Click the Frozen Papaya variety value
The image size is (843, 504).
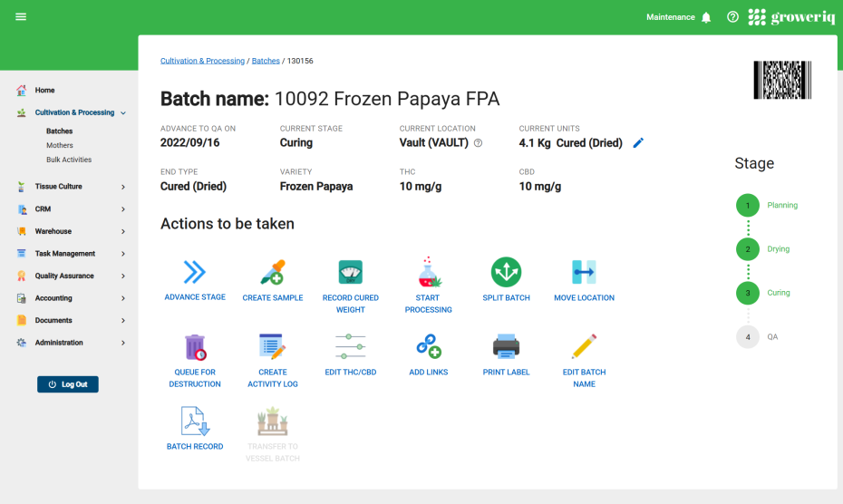[316, 187]
